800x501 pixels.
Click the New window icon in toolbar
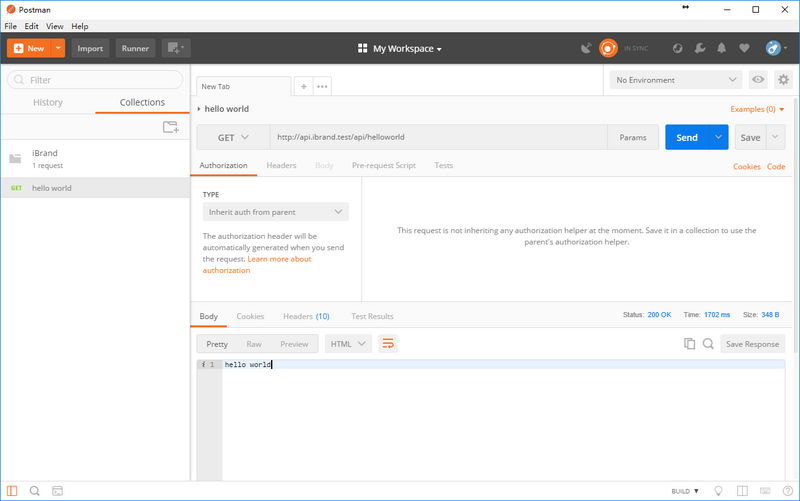pyautogui.click(x=176, y=48)
